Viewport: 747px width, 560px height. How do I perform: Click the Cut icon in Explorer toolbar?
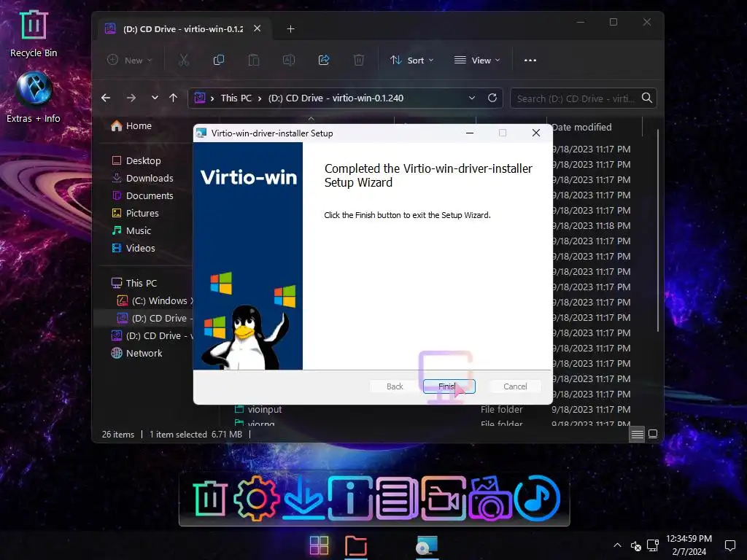point(183,60)
